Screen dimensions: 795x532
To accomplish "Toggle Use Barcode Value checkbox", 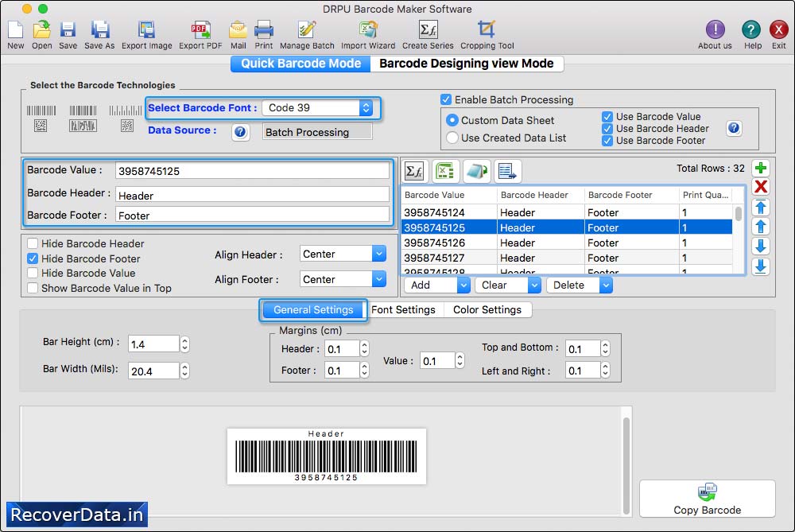I will [607, 117].
